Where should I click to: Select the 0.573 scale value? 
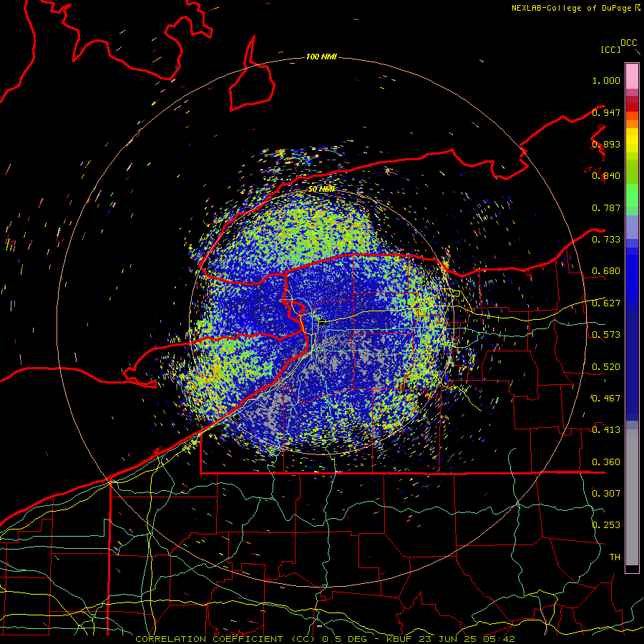[606, 335]
